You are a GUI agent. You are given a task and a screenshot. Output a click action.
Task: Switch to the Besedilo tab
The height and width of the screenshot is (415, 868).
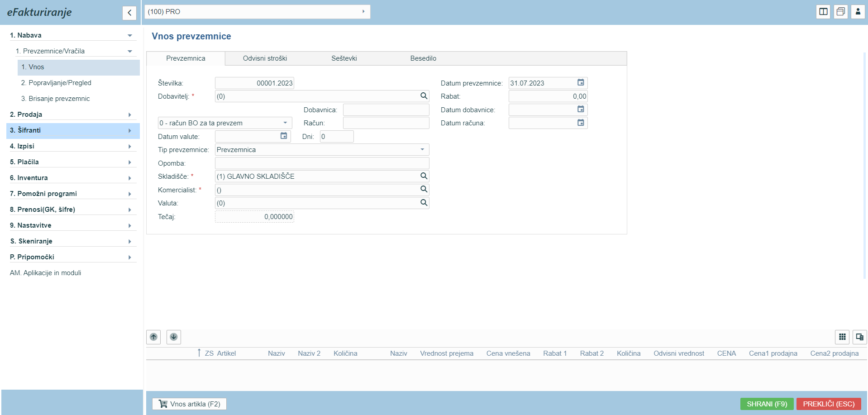[423, 58]
